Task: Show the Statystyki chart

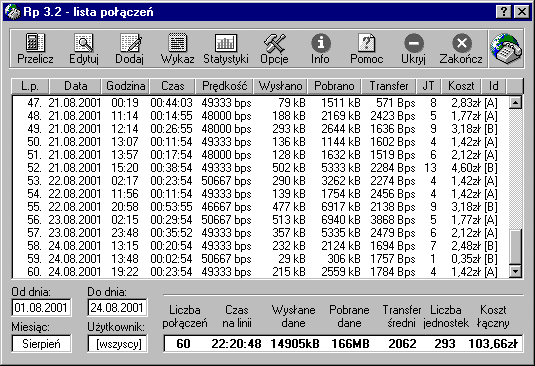Action: pos(226,48)
